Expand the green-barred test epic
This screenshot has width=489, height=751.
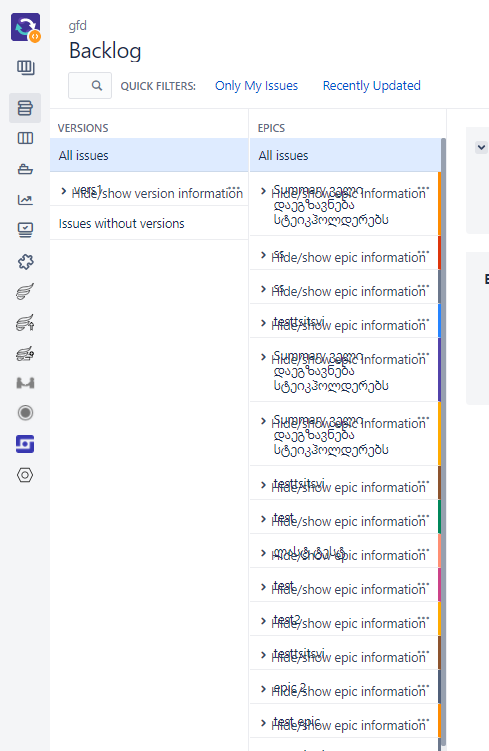263,519
